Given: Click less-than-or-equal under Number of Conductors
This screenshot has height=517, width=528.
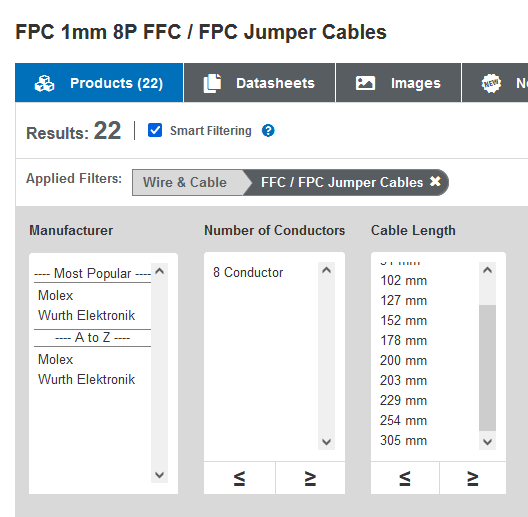Looking at the screenshot, I should click(239, 478).
